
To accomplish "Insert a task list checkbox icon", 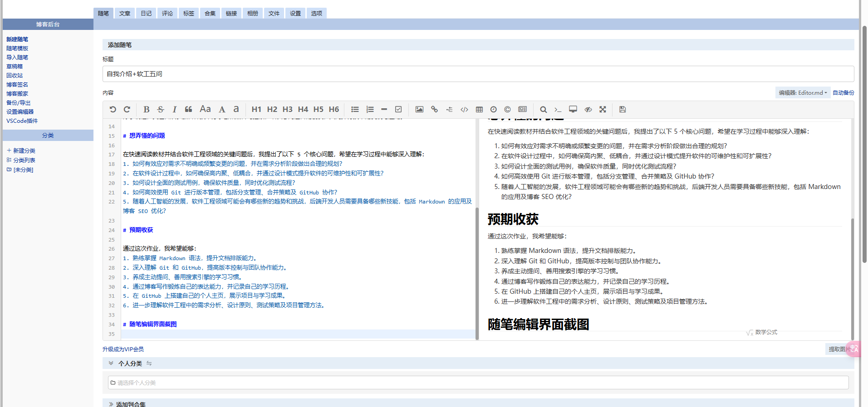I will click(x=398, y=109).
